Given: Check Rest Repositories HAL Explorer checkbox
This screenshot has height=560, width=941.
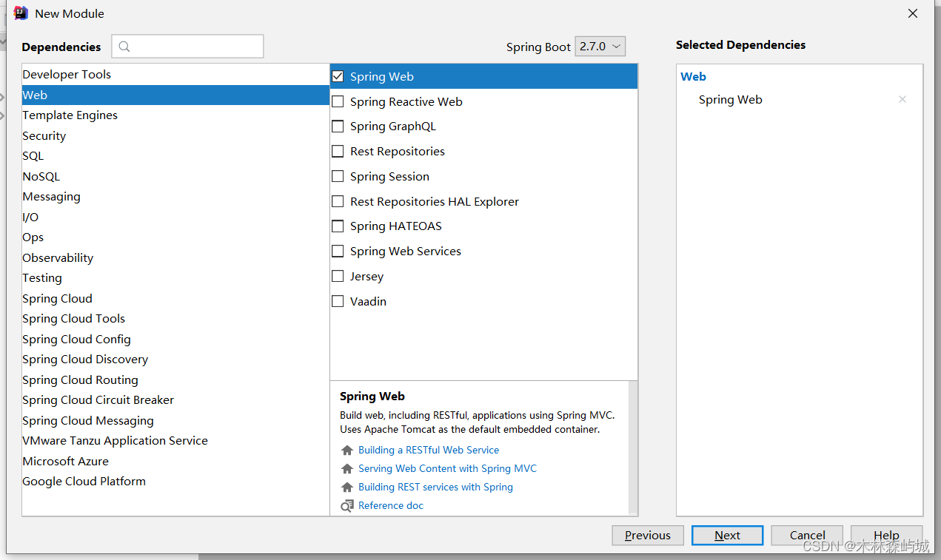Looking at the screenshot, I should coord(338,201).
